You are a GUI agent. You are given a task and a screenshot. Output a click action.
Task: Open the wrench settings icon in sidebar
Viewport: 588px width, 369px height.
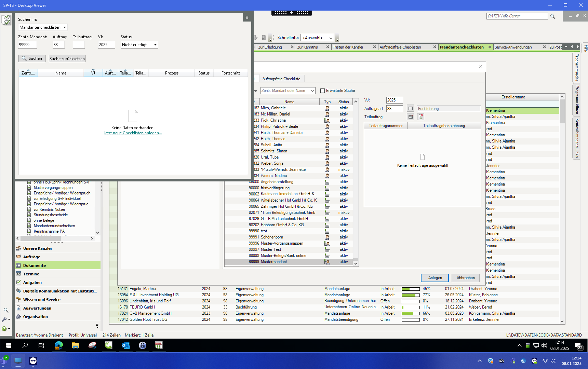coord(4,319)
